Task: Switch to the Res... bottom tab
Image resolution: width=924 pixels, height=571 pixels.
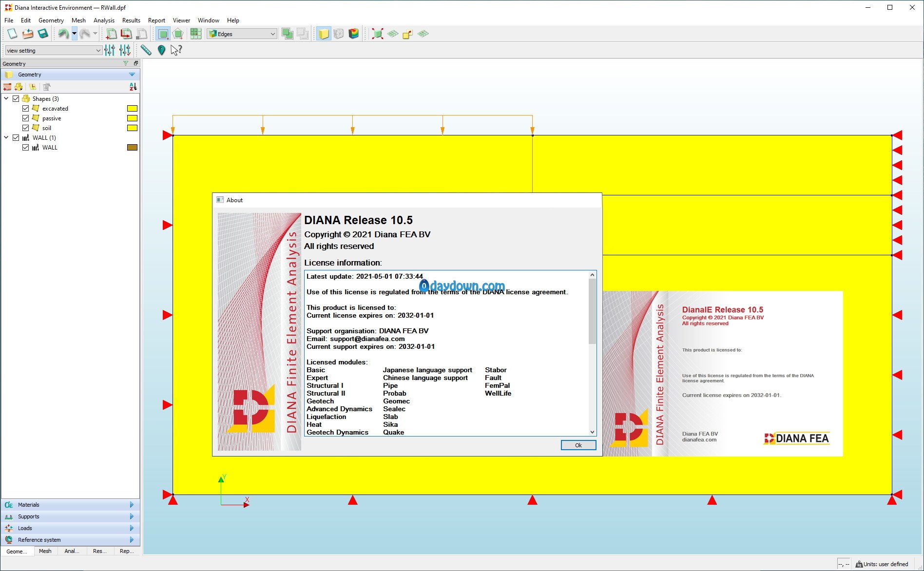Action: [x=99, y=551]
